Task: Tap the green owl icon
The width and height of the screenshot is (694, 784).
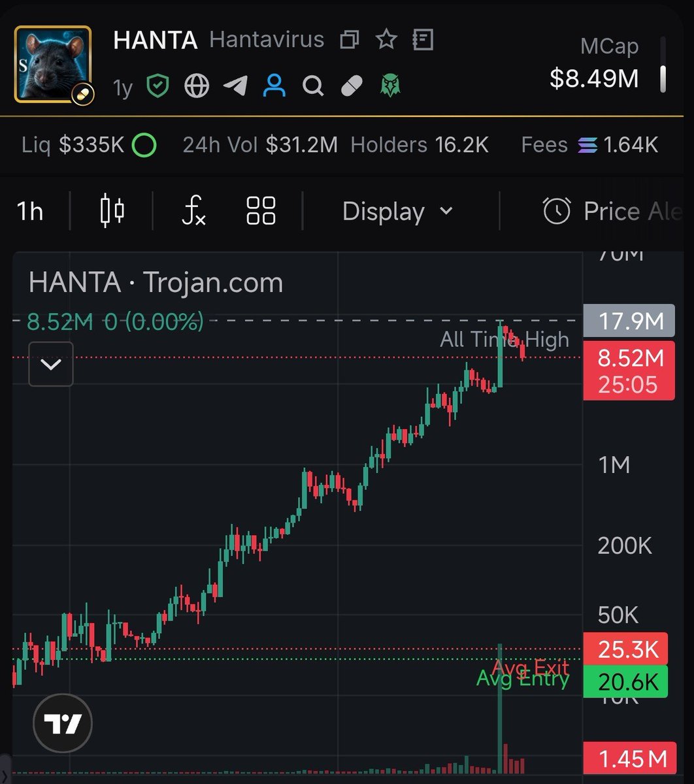Action: (x=390, y=86)
